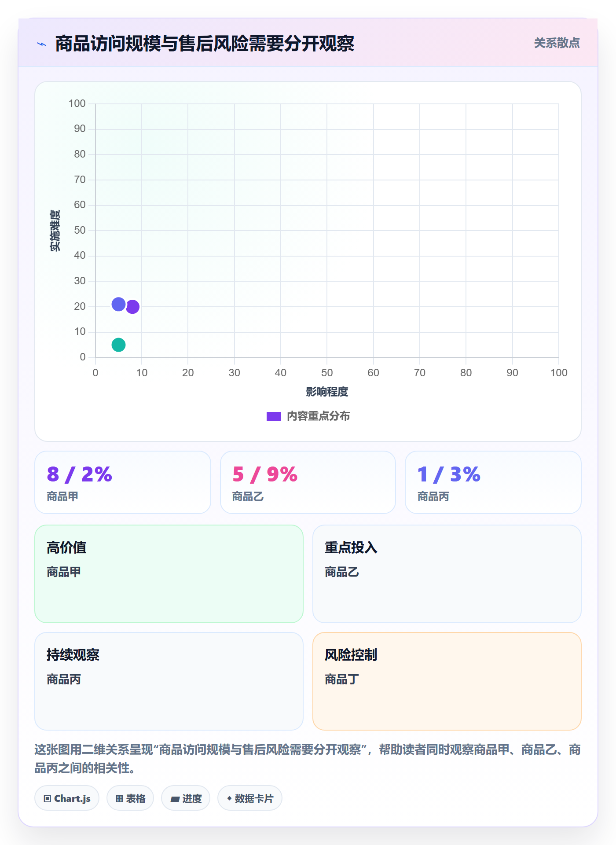Click the main title 商品访问规模与售后风险需要分开观察
The width and height of the screenshot is (616, 845).
coord(205,44)
